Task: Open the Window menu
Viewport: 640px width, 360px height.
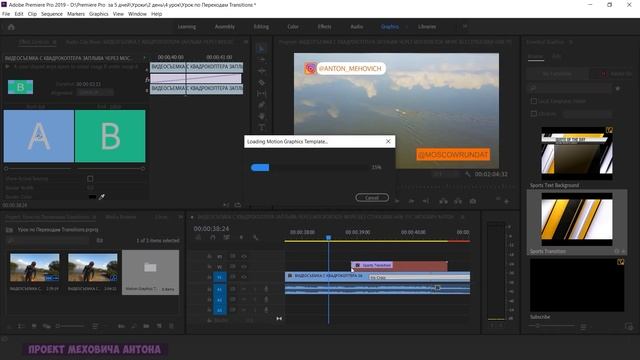Action: (x=137, y=14)
